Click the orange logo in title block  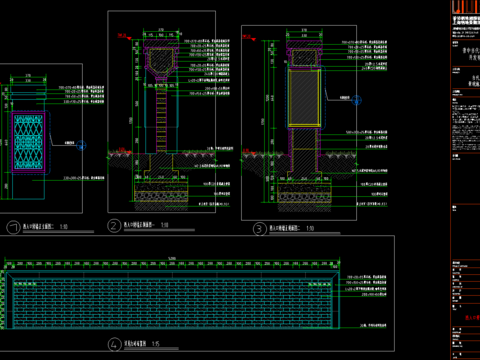point(466,7)
